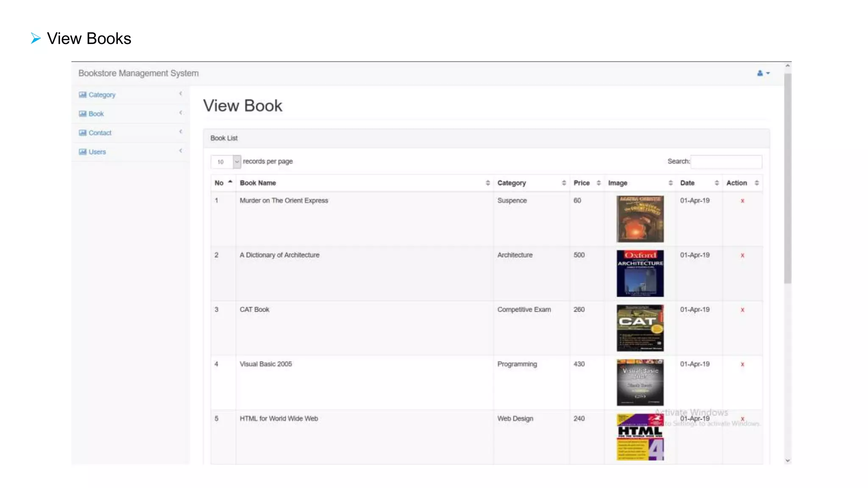
Task: Click the Users sidebar chart icon
Action: tap(82, 152)
